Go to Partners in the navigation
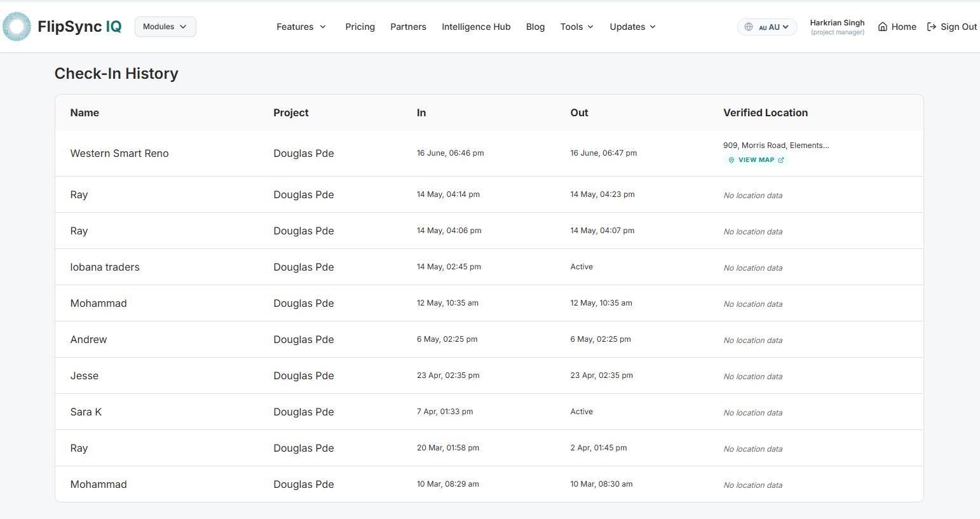Screen dimensions: 980x519 tap(408, 27)
